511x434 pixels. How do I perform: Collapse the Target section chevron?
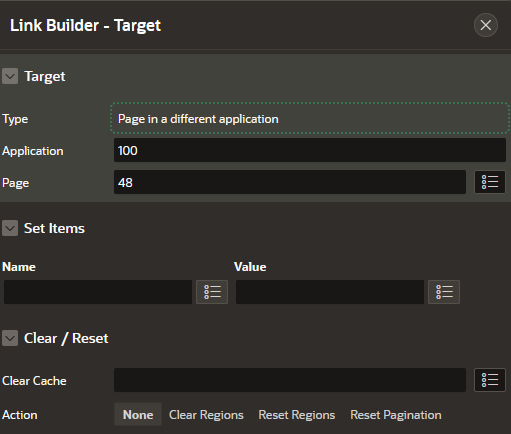pos(10,76)
